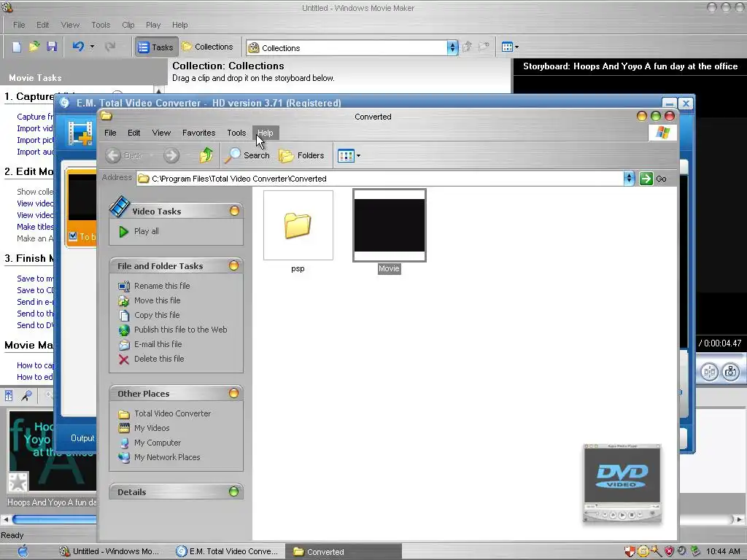
Task: Click the DVD video player thumbnail
Action: pyautogui.click(x=622, y=483)
